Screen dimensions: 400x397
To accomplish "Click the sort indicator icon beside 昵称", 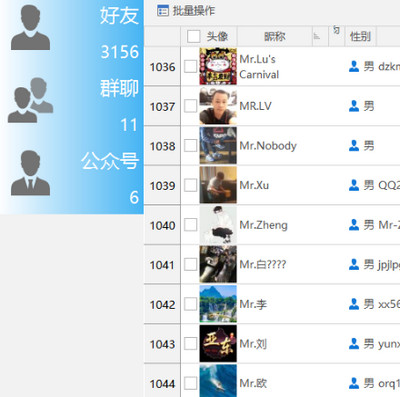I will point(317,36).
